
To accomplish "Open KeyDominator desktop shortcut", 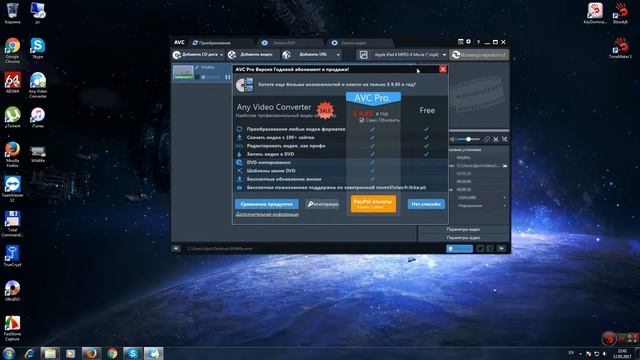I will click(595, 13).
